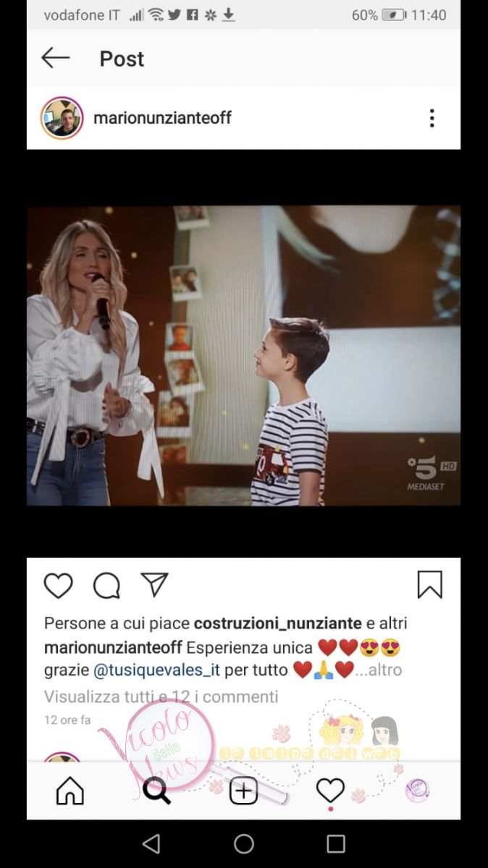Tap the Android back navigation triangle

pyautogui.click(x=151, y=843)
